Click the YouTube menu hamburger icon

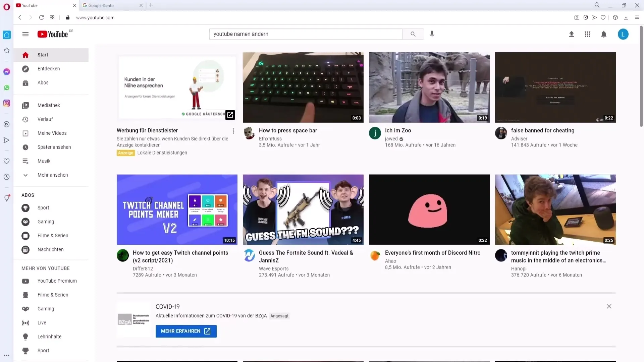[25, 34]
